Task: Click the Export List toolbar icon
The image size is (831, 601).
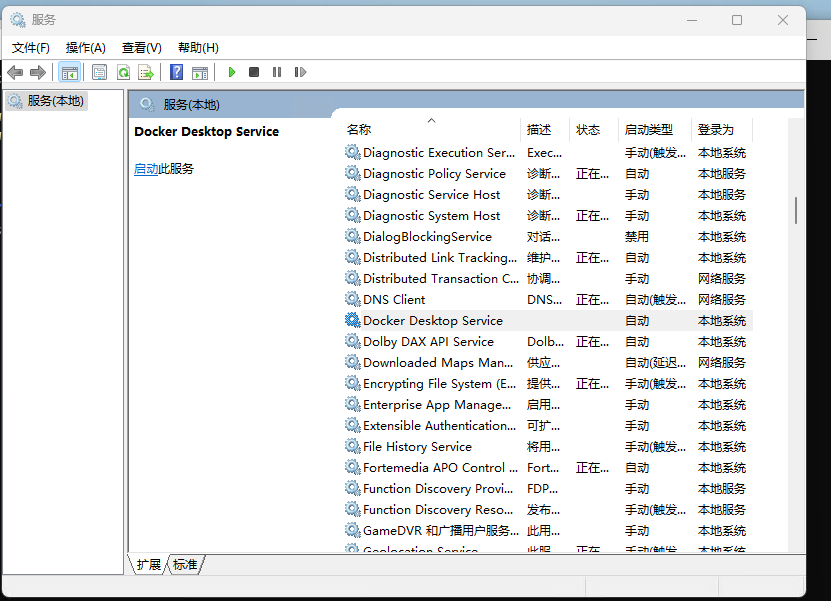Action: [x=146, y=72]
